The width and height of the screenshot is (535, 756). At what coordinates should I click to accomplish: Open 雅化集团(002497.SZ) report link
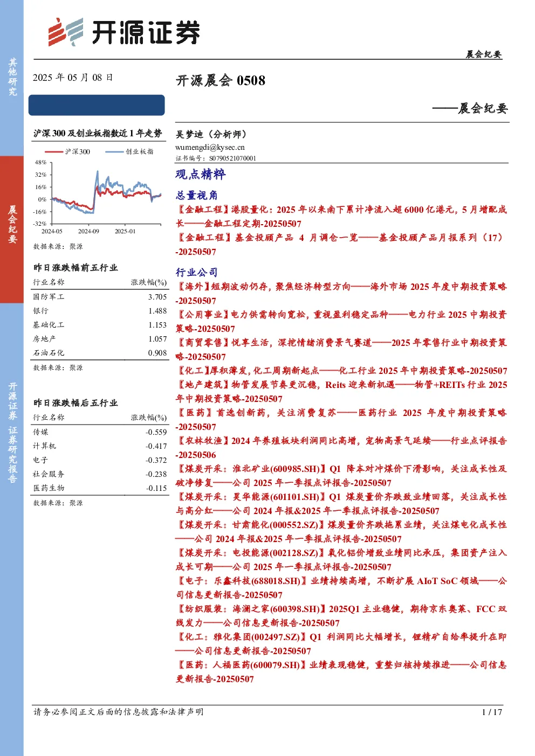click(x=341, y=644)
